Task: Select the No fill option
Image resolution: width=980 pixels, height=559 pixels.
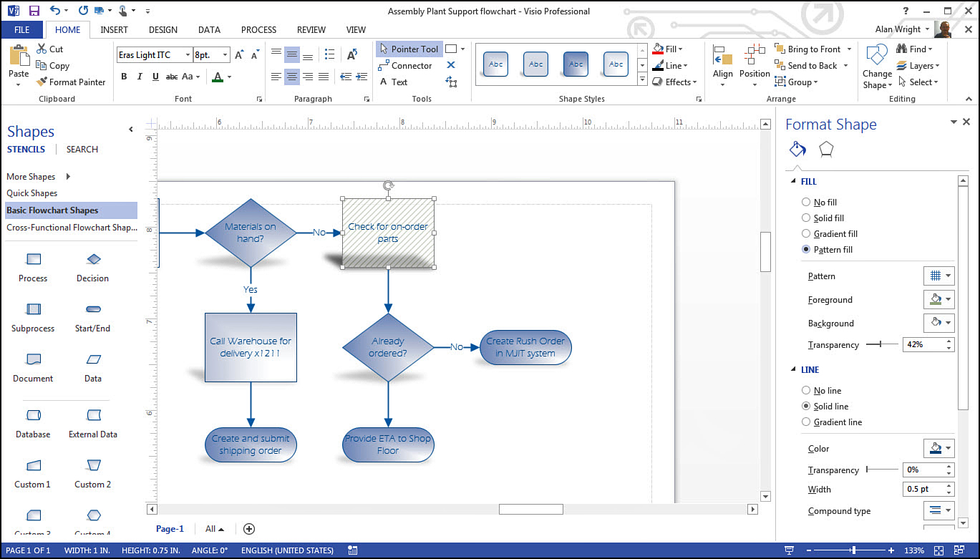Action: click(806, 203)
